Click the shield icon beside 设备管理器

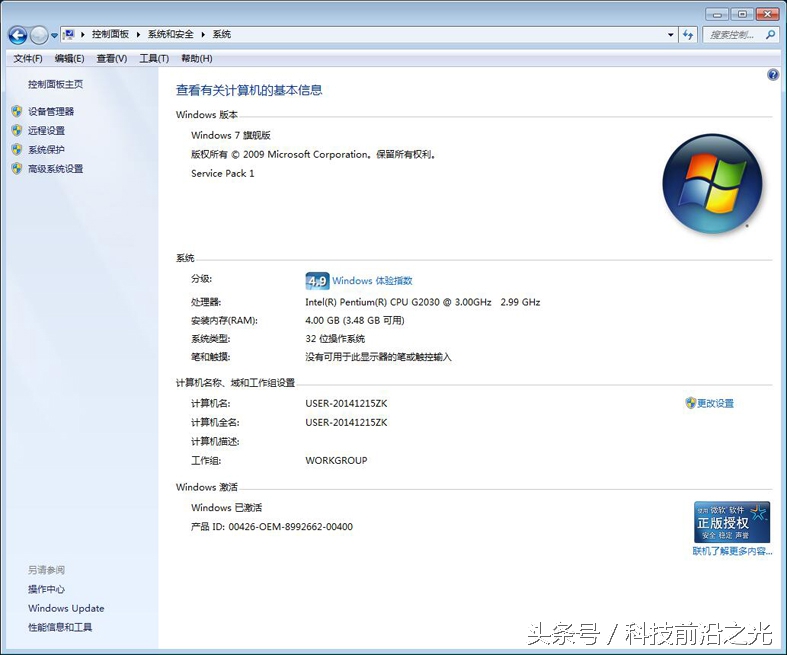click(17, 111)
